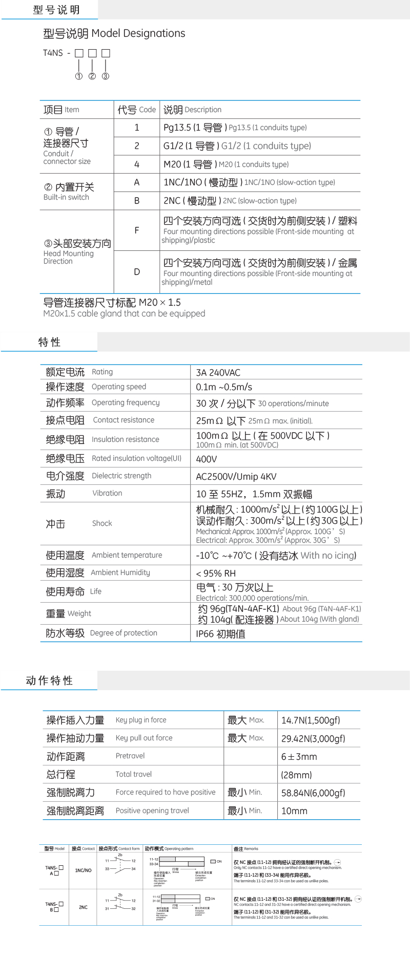Click the 'T4NS- B' model cell
The width and height of the screenshot is (410, 980).
54,907
